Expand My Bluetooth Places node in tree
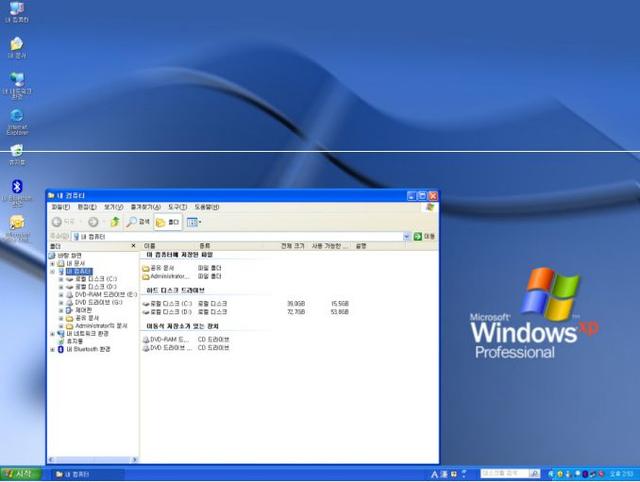The width and height of the screenshot is (640, 482). tap(52, 349)
